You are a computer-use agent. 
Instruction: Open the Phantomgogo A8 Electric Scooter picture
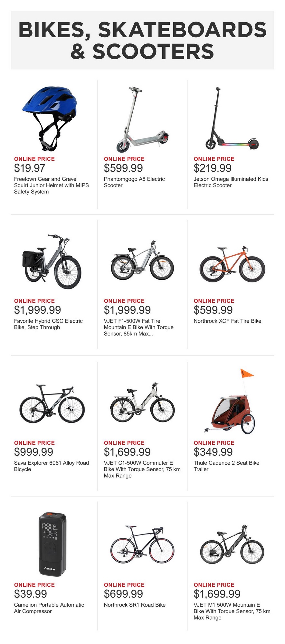(142, 120)
